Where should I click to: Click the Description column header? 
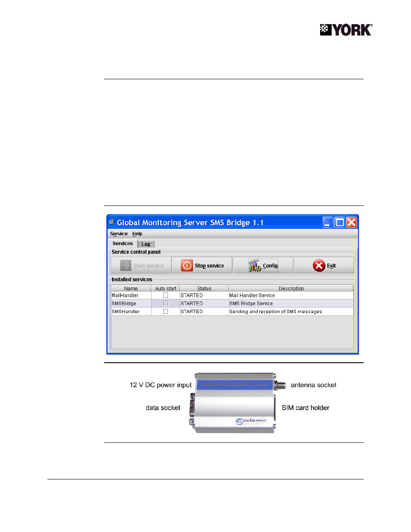coord(291,289)
